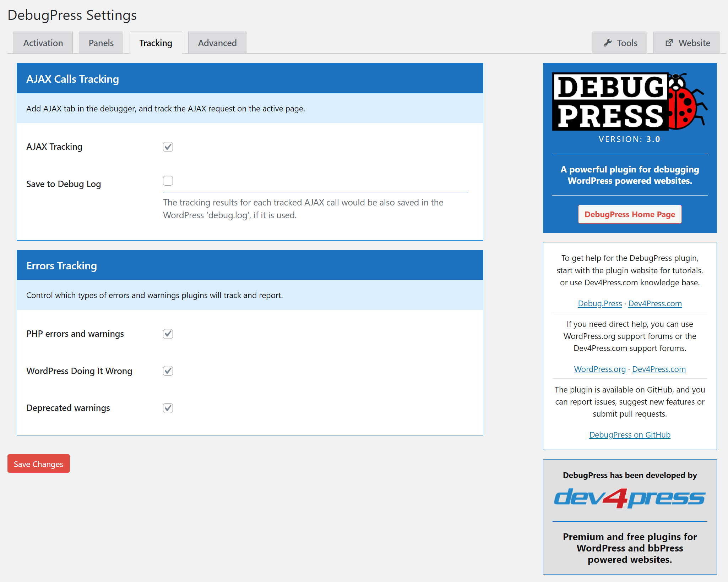Screen dimensions: 728x582
Task: Uncheck PHP errors and warnings
Action: (168, 334)
